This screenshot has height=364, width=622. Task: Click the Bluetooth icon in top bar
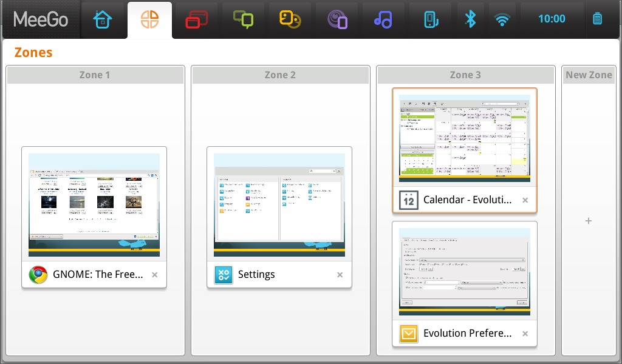click(x=470, y=19)
